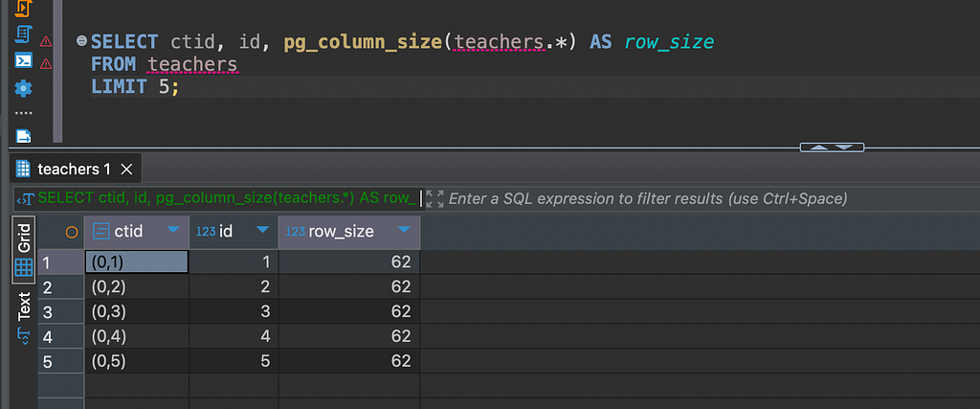This screenshot has height=409, width=980.
Task: Select row number 4 header
Action: coord(60,336)
